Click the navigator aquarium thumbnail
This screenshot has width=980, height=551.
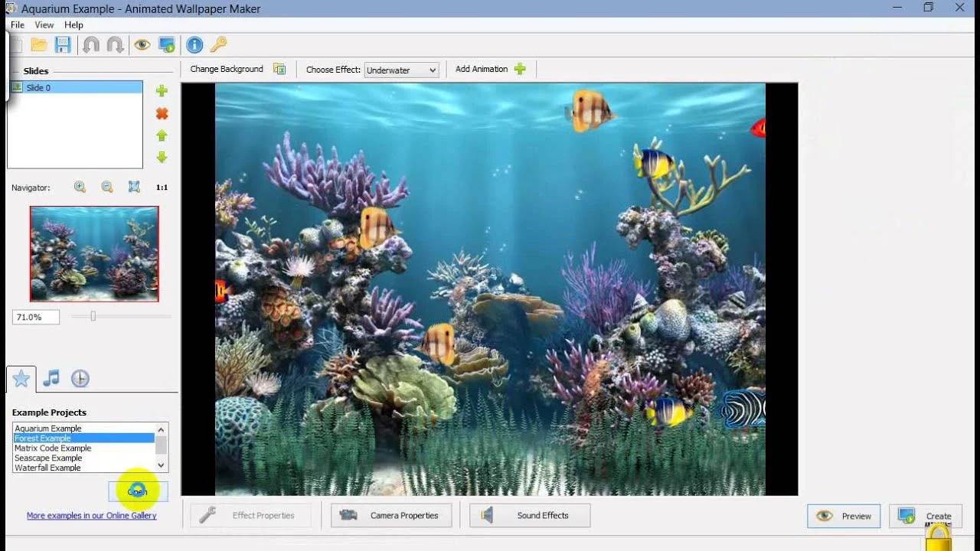pyautogui.click(x=94, y=253)
